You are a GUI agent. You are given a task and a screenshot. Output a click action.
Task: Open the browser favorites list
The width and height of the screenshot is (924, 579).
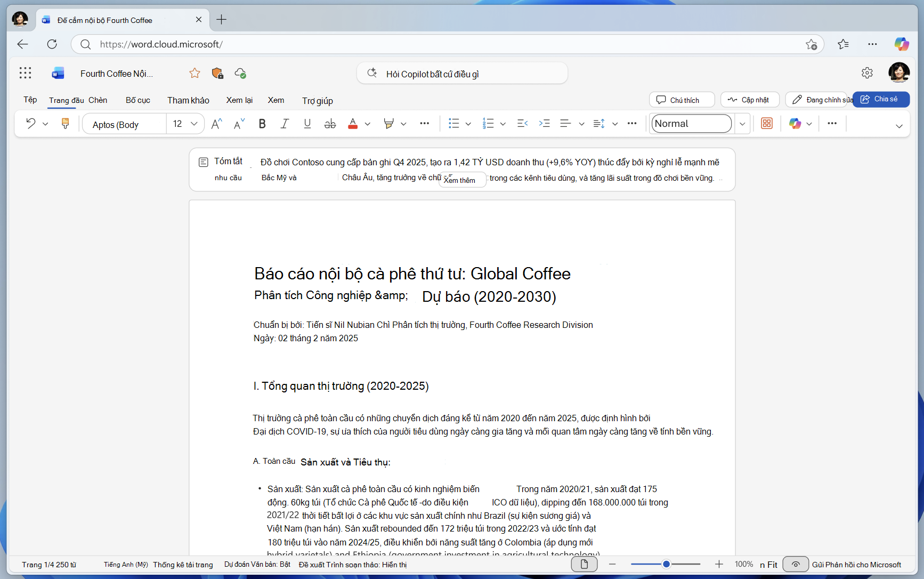pyautogui.click(x=843, y=44)
